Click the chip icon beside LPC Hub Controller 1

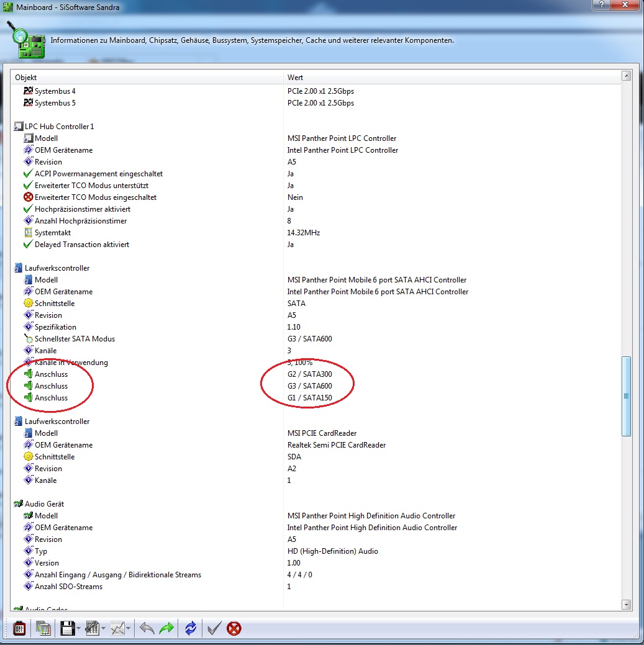(x=18, y=126)
